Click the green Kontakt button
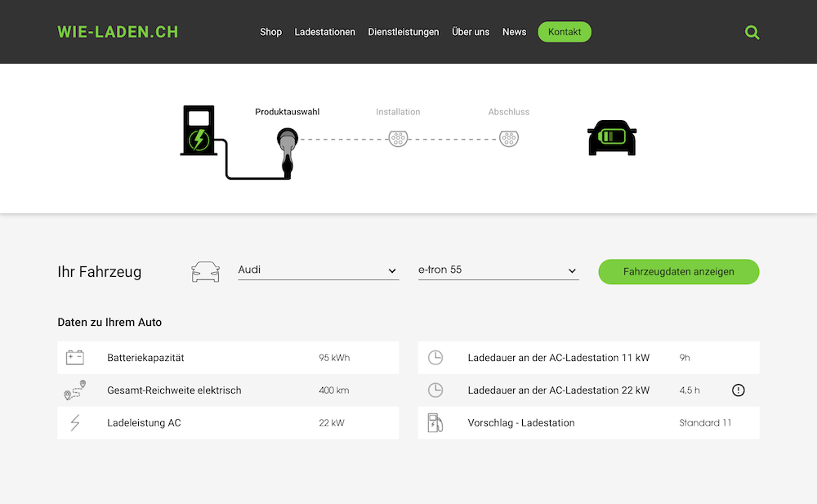Screen dimensions: 817x504 click(565, 32)
